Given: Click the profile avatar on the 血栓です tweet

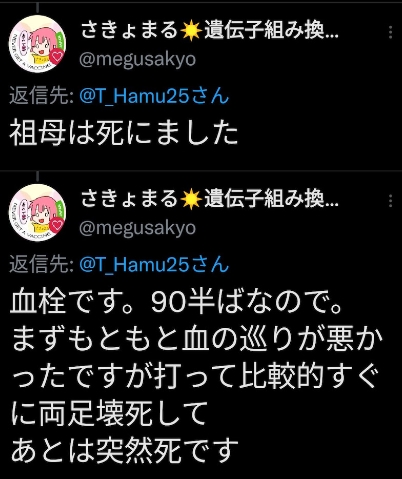Looking at the screenshot, I should pos(37,213).
